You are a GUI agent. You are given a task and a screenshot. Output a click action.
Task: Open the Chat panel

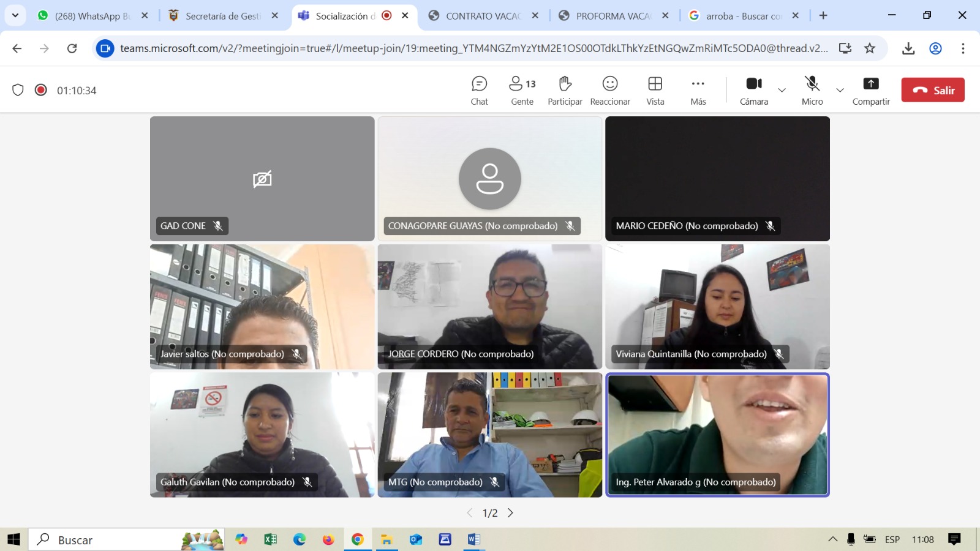(x=479, y=90)
